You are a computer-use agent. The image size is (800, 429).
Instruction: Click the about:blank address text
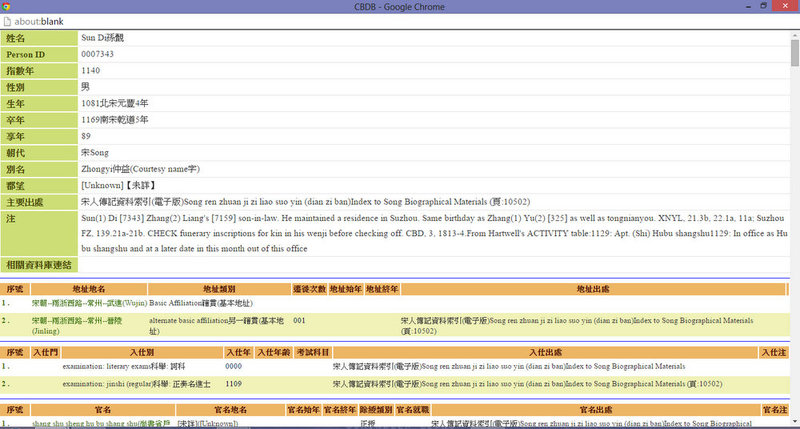[x=39, y=21]
